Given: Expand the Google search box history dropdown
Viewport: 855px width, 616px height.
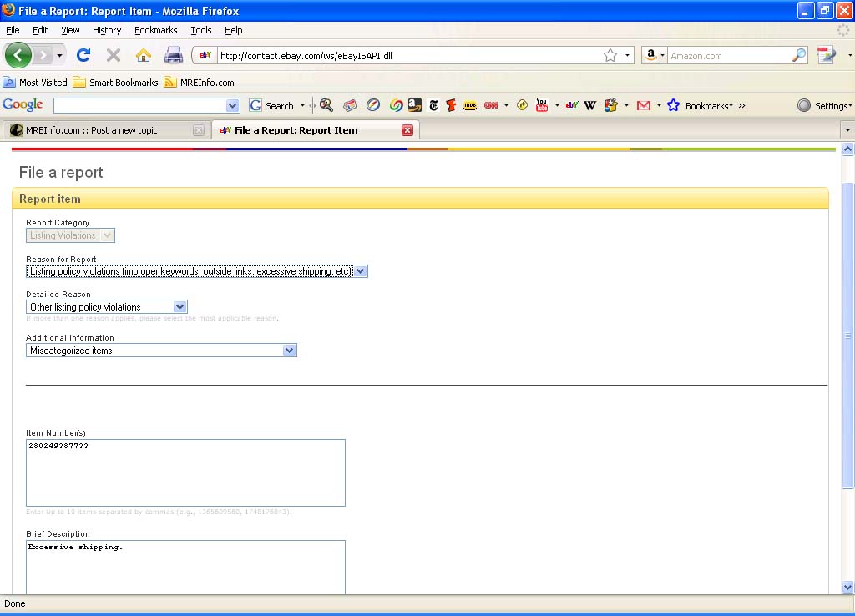Looking at the screenshot, I should coord(232,106).
